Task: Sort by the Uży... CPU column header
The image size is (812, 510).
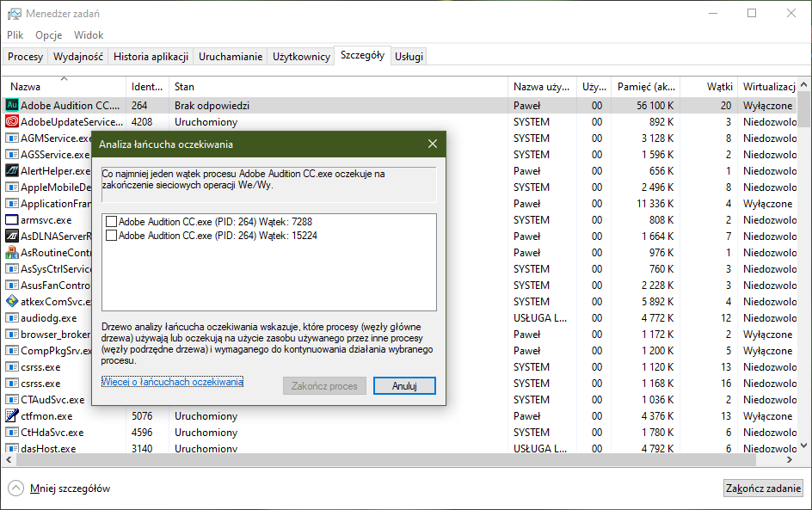Action: tap(594, 87)
